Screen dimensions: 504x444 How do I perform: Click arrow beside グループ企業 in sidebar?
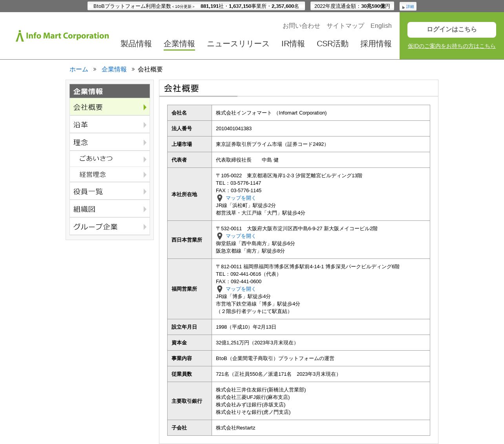[x=145, y=227]
